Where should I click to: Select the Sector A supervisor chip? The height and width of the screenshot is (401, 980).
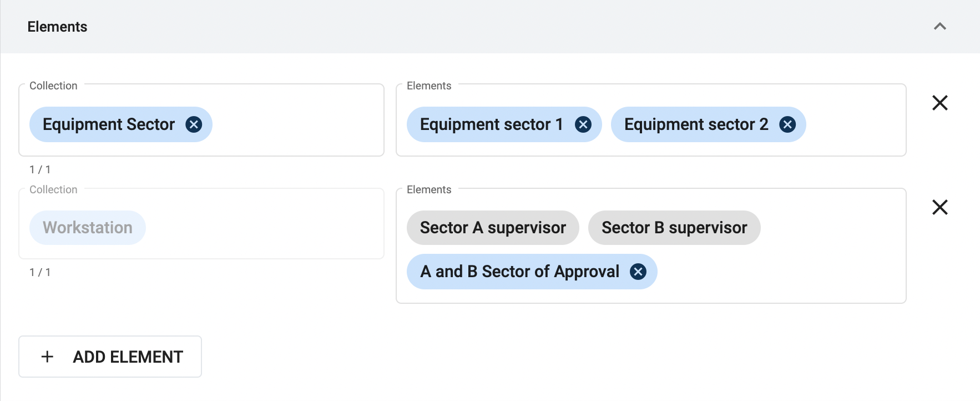point(493,228)
